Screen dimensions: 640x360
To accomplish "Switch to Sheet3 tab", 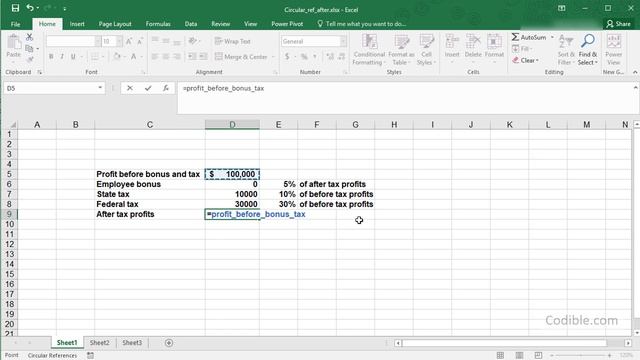I will [132, 343].
